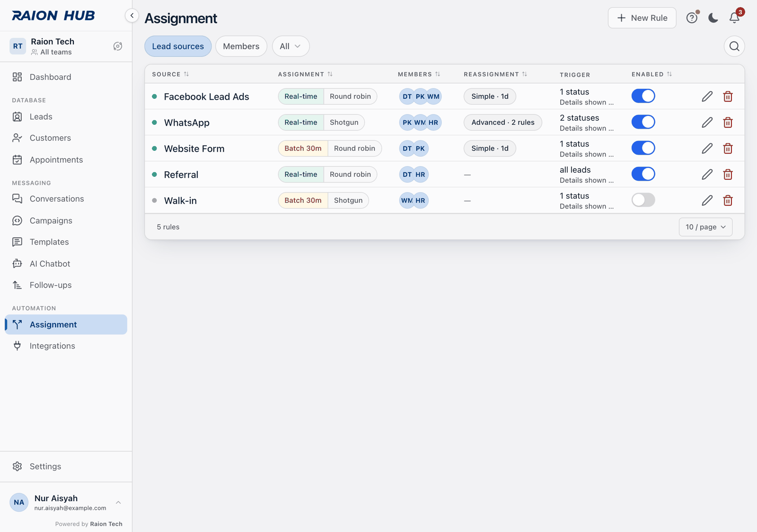
Task: Open the help question mark icon
Action: click(x=692, y=18)
